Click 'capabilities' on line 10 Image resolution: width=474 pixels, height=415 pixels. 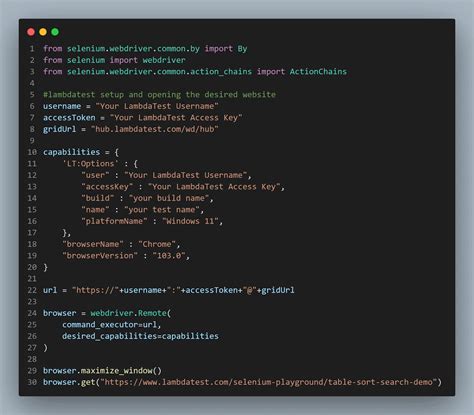[71, 152]
